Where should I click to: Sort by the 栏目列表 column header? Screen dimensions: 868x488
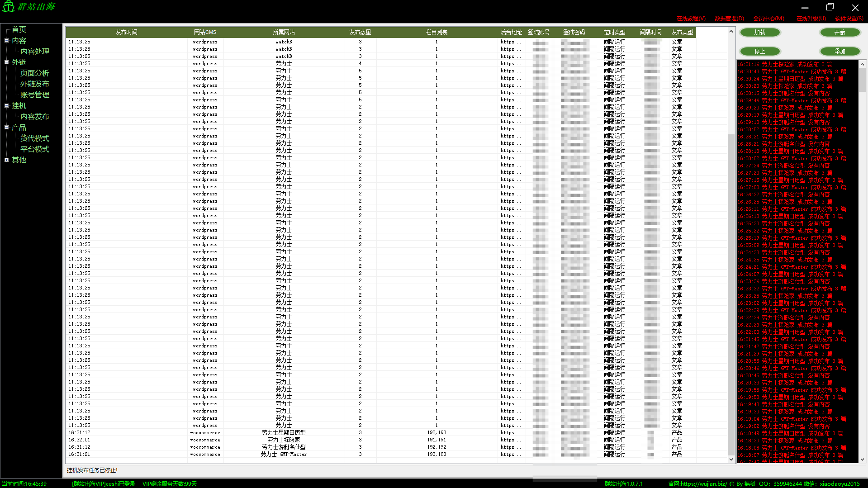(436, 33)
